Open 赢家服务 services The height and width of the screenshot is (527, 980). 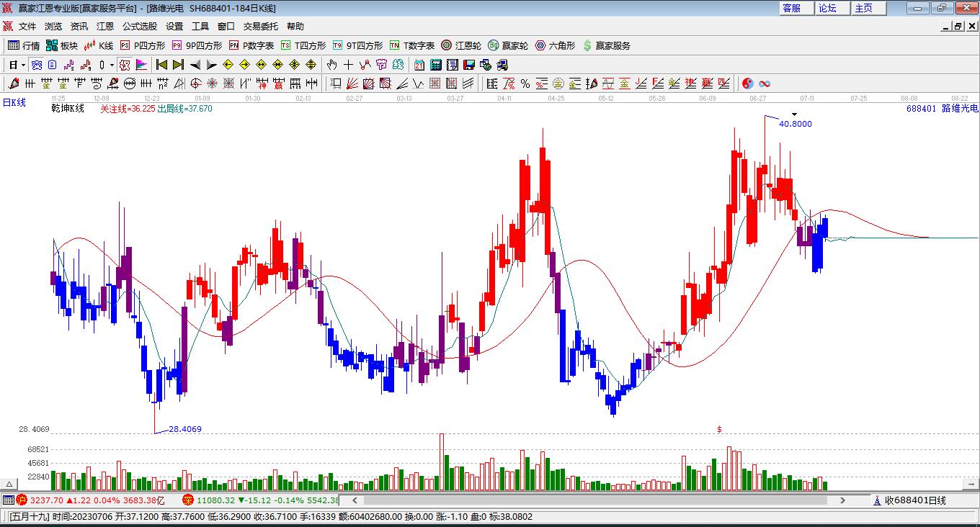click(607, 45)
